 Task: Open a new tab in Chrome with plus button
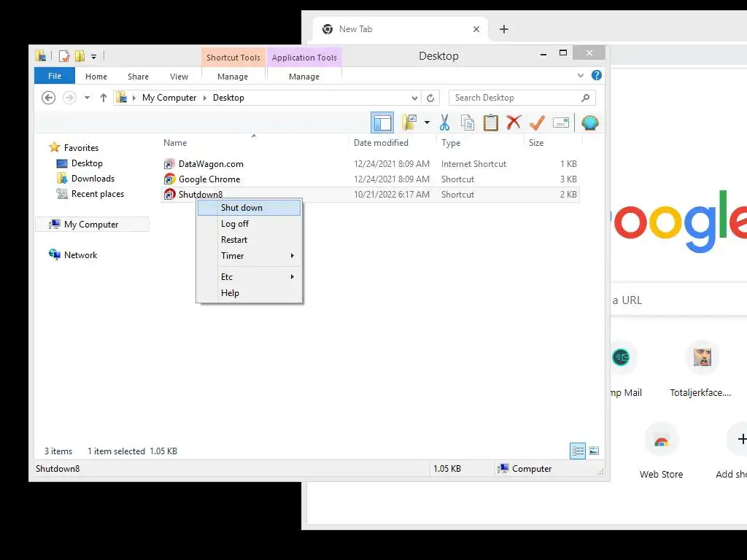[504, 29]
